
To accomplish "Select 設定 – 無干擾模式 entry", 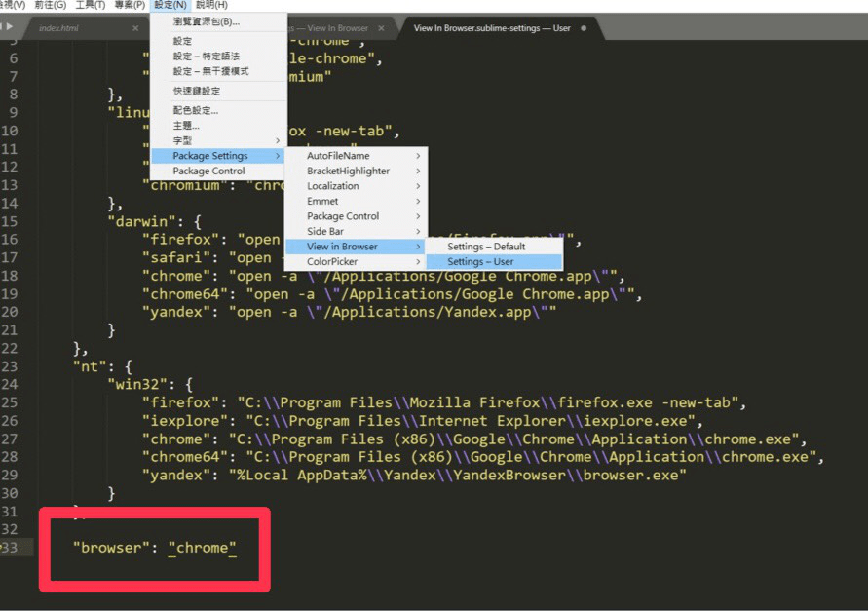I will [218, 71].
